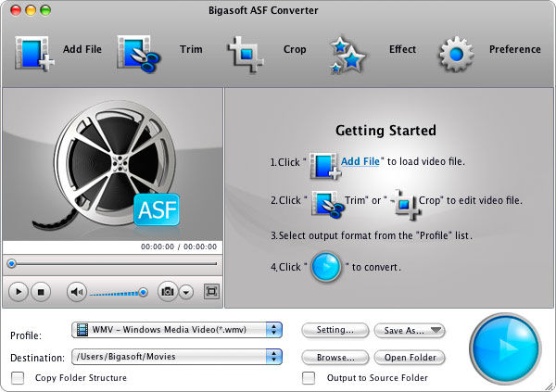Click the Getting Started heading

[x=385, y=130]
